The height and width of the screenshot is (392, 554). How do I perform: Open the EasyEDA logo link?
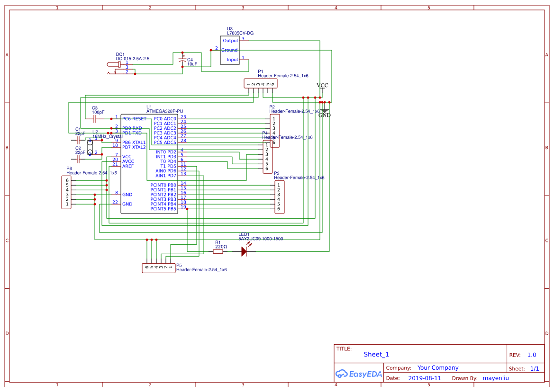tap(359, 374)
